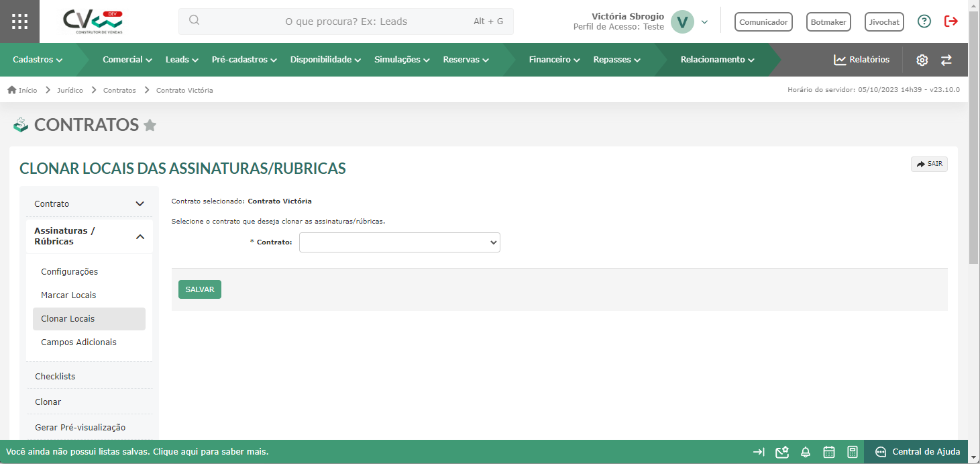Open the Repasses menu
Viewport: 980px width, 464px height.
coord(616,60)
